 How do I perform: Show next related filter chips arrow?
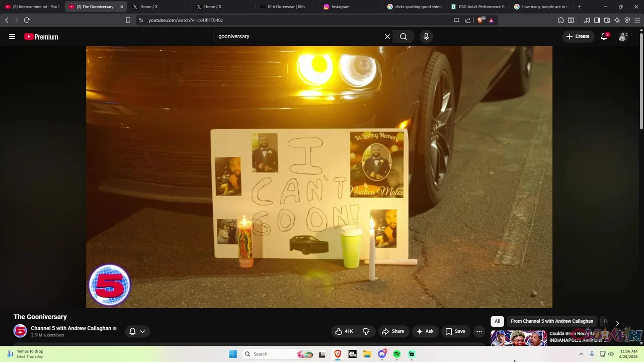(x=617, y=323)
